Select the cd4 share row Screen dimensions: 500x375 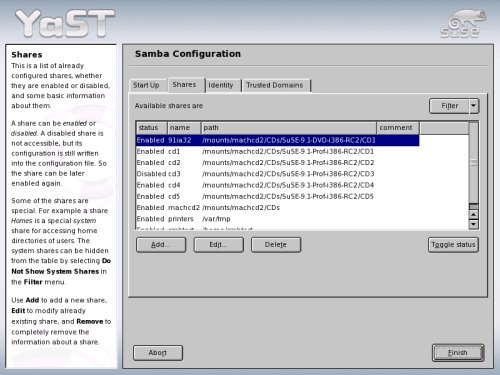tap(278, 185)
